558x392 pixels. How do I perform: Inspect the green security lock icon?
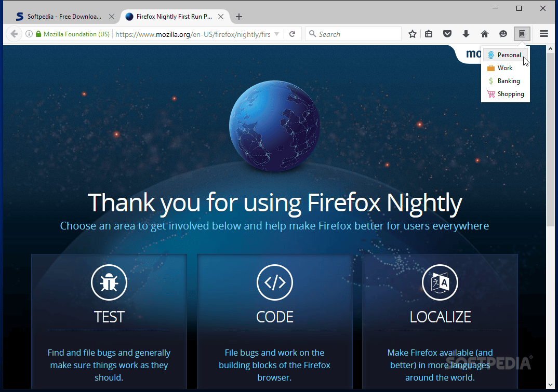tap(38, 34)
